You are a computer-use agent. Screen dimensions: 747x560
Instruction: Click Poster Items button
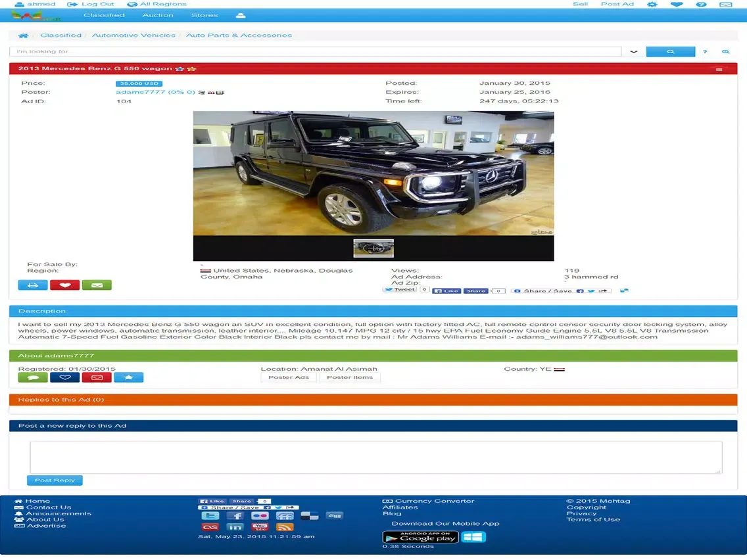[350, 377]
